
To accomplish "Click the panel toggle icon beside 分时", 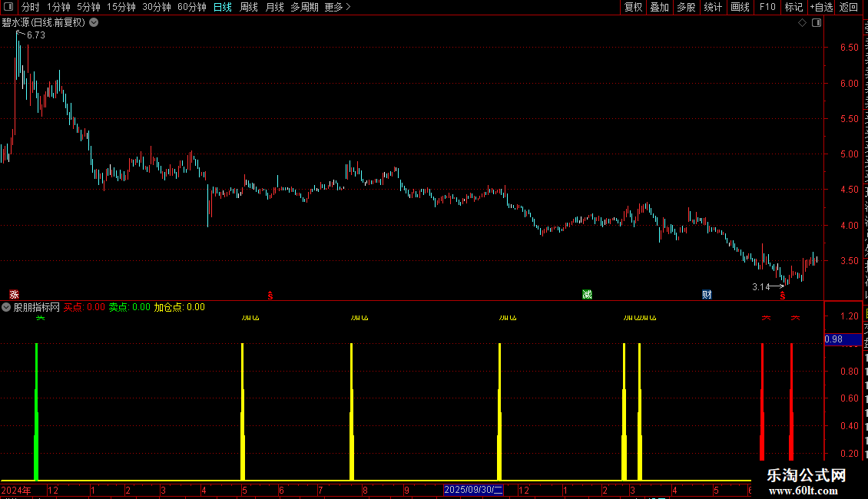I will (8, 7).
